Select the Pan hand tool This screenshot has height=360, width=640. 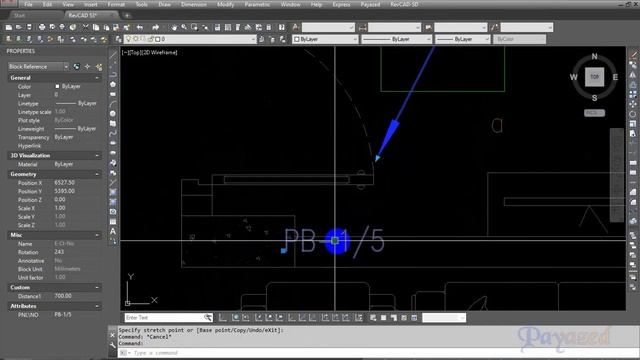tap(174, 27)
